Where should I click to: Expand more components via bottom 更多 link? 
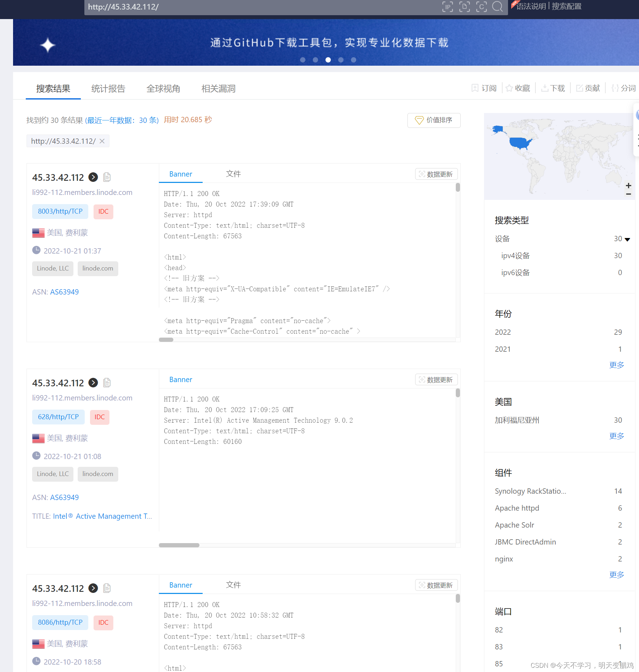click(x=616, y=575)
